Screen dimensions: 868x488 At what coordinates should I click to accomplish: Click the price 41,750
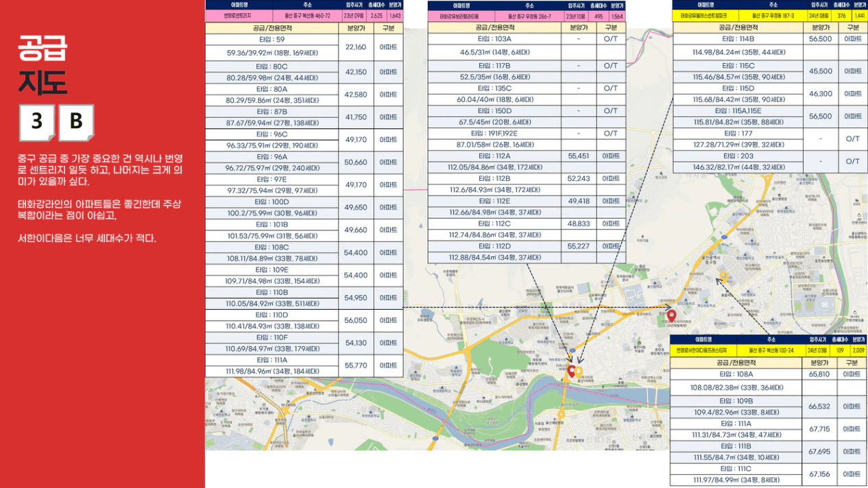click(x=356, y=117)
